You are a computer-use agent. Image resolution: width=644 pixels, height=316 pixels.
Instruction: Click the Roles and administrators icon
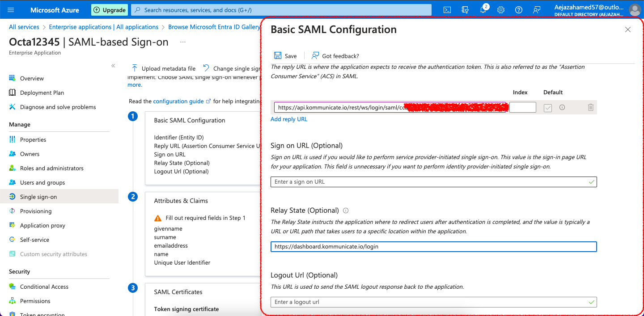[13, 168]
